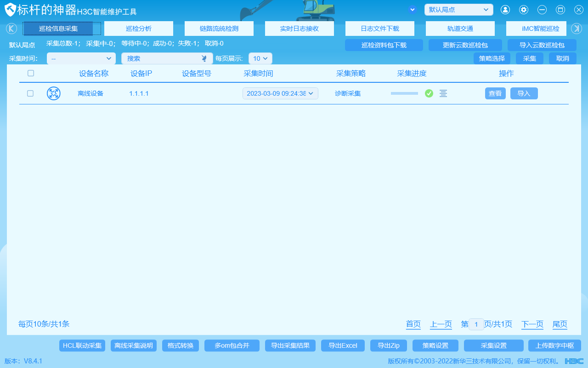
Task: Click the device name 离线设备
Action: click(x=90, y=93)
